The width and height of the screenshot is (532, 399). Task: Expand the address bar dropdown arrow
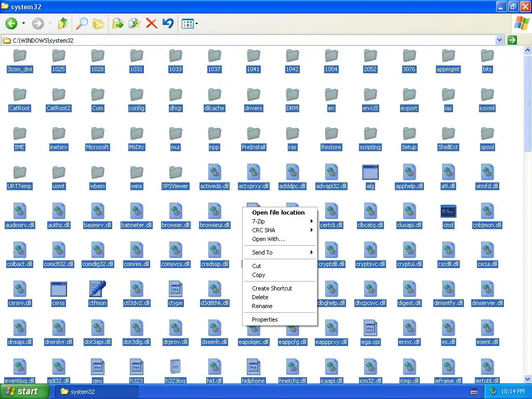[499, 40]
